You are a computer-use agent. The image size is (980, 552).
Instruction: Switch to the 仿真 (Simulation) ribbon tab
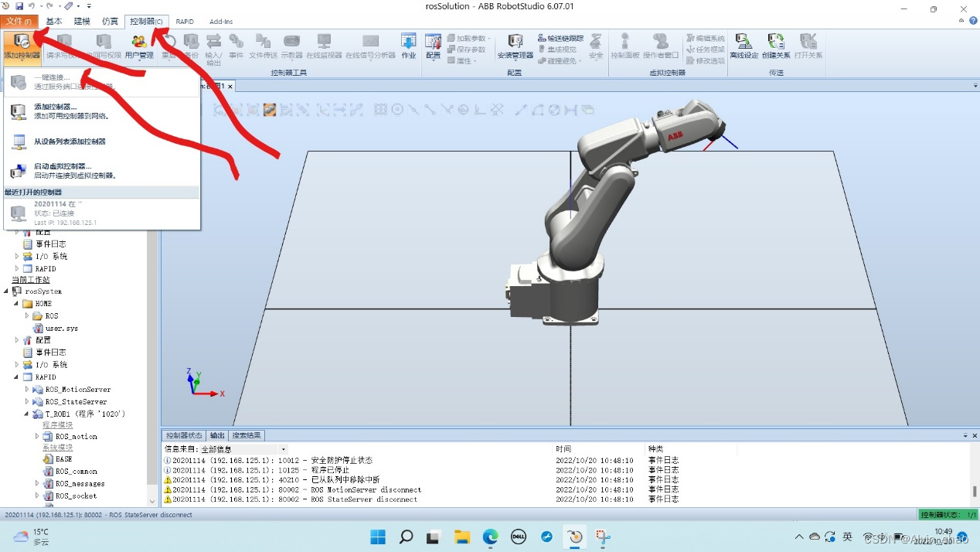click(x=110, y=21)
